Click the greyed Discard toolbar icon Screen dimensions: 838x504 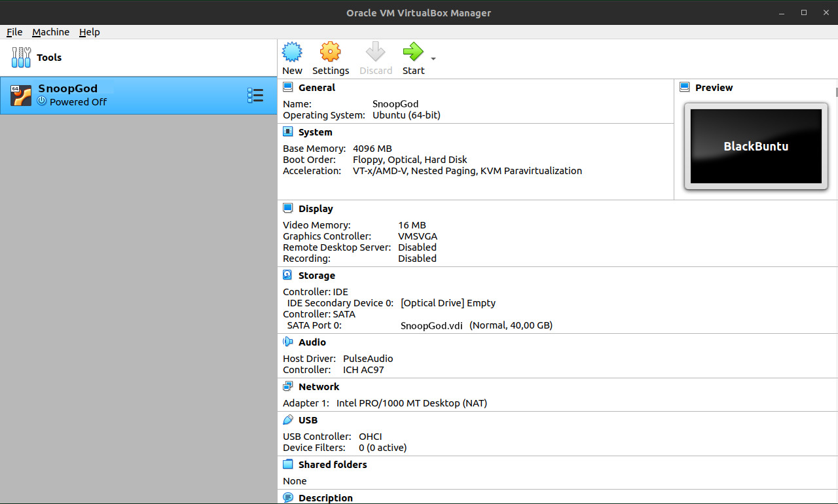tap(376, 52)
